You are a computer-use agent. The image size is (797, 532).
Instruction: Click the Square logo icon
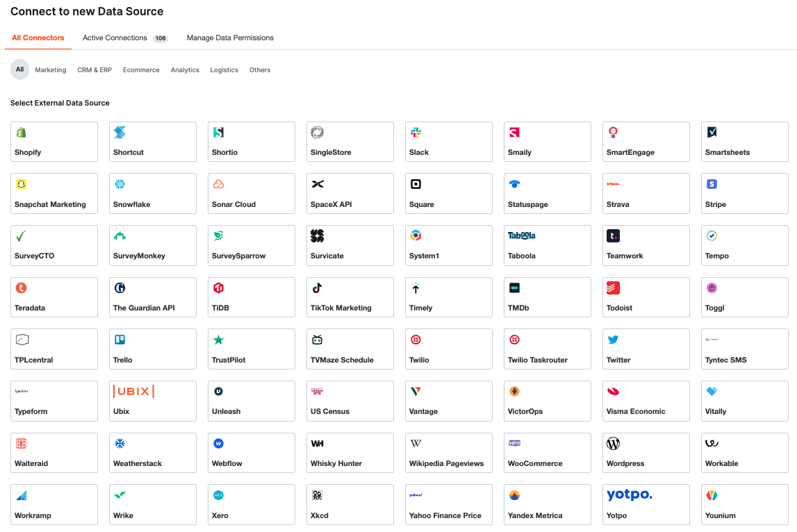point(416,184)
